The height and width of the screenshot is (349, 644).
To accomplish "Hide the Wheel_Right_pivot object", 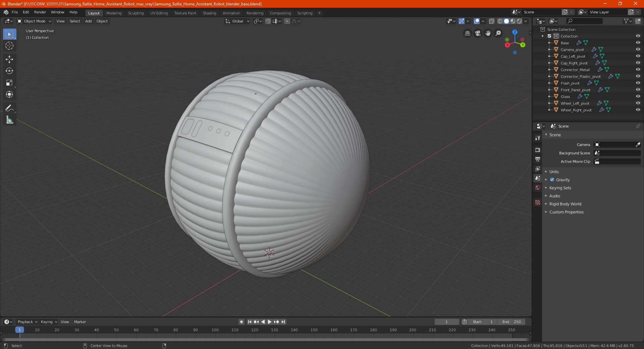I will 638,110.
